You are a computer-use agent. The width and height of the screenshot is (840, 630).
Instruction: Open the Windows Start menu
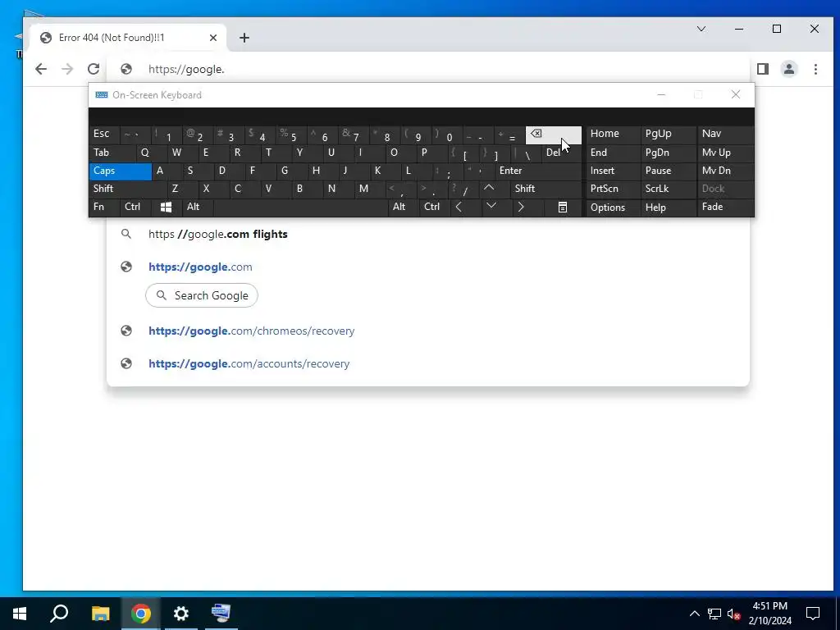[x=20, y=614]
